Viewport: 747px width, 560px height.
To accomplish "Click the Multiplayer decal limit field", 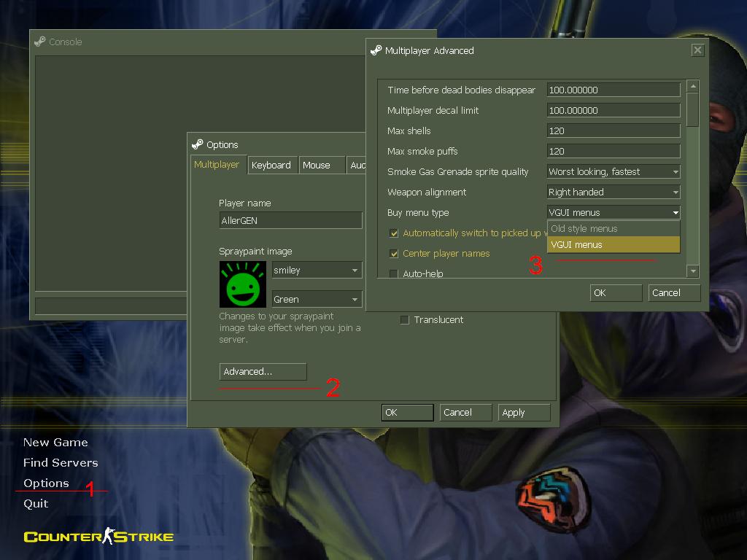I will [x=614, y=111].
